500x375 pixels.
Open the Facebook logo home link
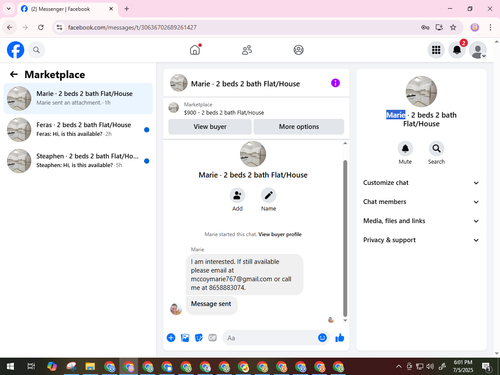[x=15, y=50]
